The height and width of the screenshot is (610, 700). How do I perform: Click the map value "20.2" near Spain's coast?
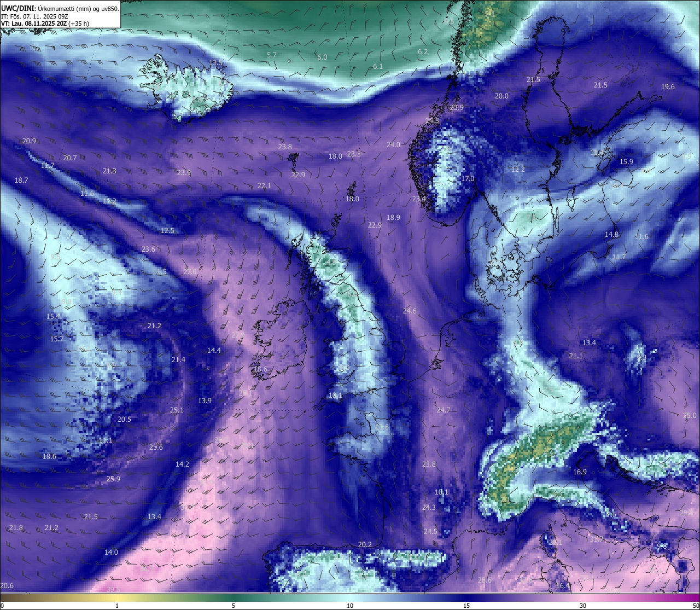click(x=365, y=544)
